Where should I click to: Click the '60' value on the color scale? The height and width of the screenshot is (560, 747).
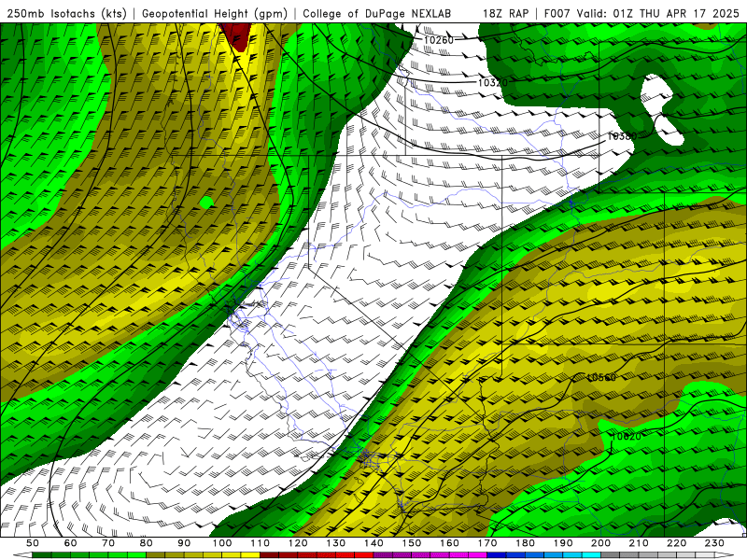click(70, 543)
